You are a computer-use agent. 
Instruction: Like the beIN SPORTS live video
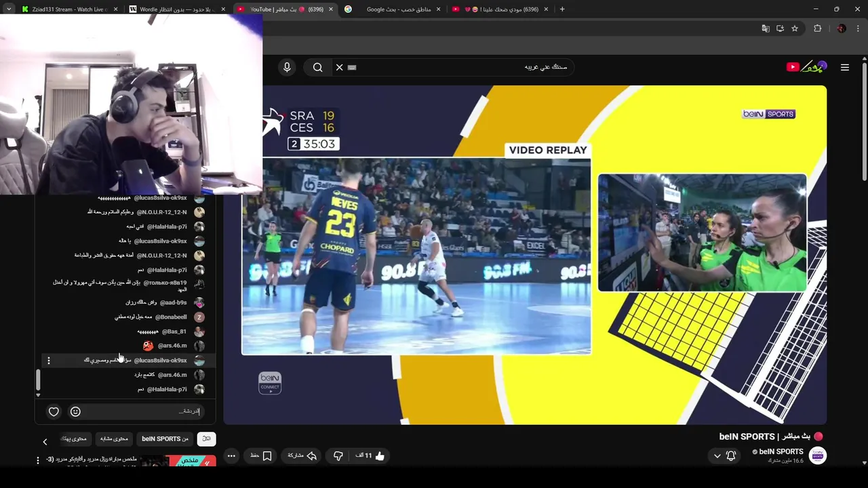[372, 456]
